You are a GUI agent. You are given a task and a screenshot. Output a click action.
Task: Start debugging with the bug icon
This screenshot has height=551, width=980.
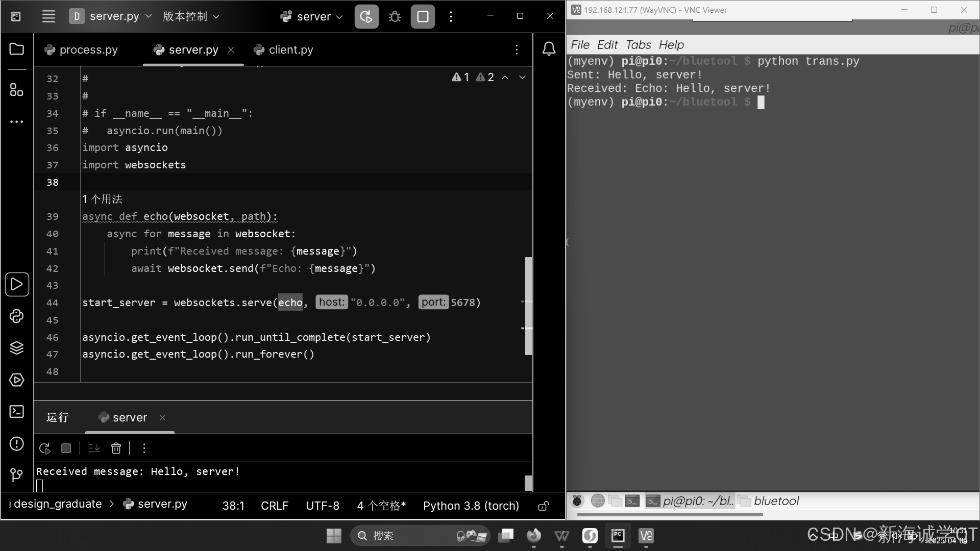point(395,17)
